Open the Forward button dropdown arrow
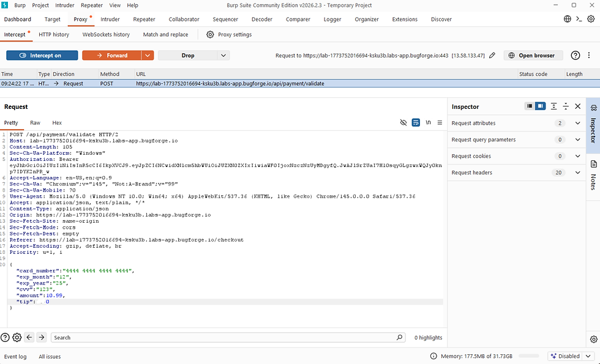600x364 pixels. pyautogui.click(x=148, y=56)
